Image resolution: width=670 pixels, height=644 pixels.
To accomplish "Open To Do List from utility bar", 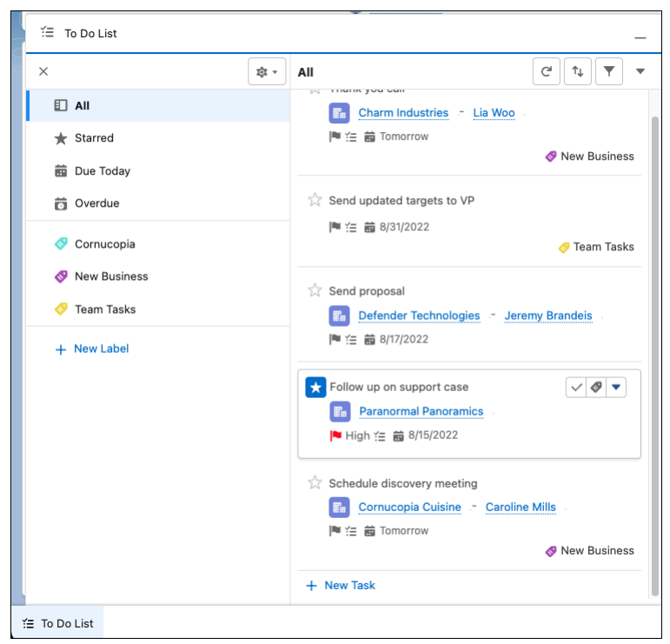I will (x=58, y=623).
